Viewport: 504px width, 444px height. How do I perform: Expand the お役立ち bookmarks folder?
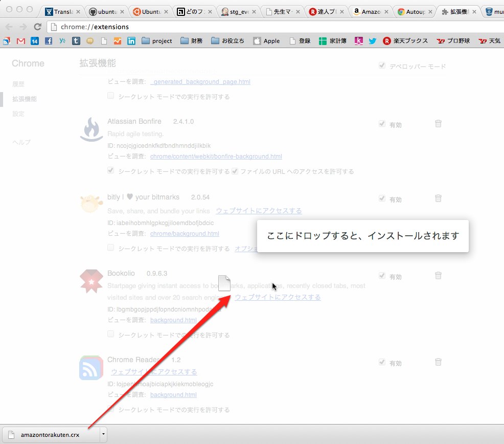coord(227,41)
